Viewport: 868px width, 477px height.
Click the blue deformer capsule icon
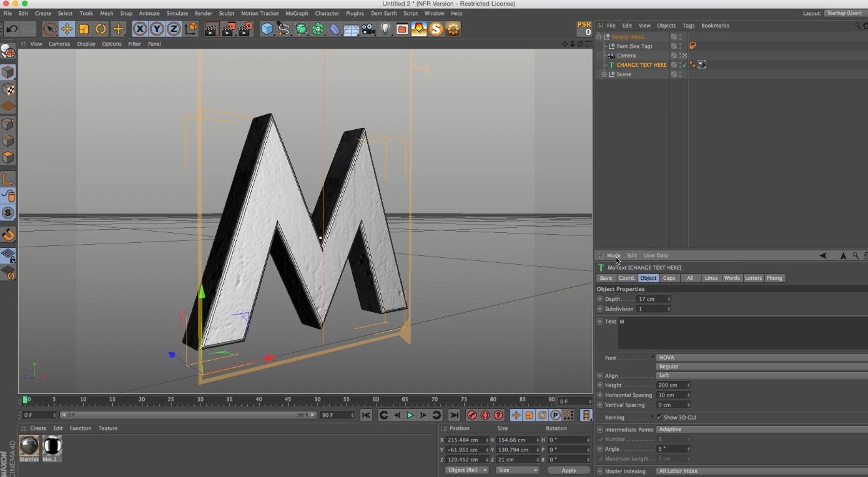coord(335,29)
